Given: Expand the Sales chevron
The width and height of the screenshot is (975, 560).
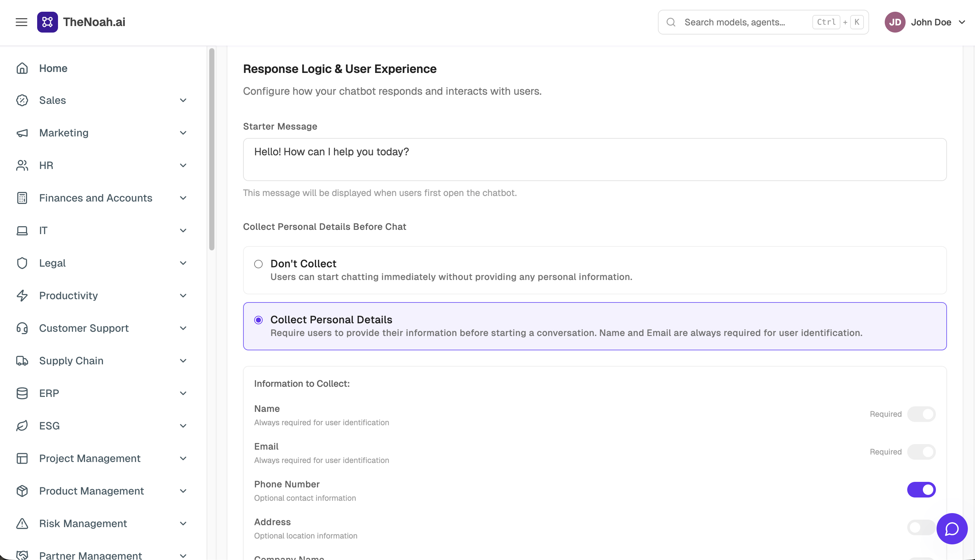Looking at the screenshot, I should point(183,100).
